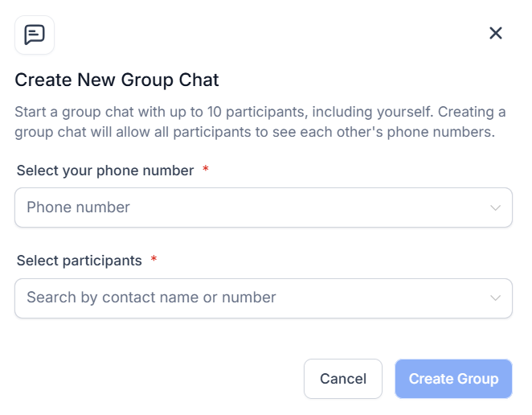Expand the participants chevron arrow
This screenshot has height=415, width=532.
point(495,298)
